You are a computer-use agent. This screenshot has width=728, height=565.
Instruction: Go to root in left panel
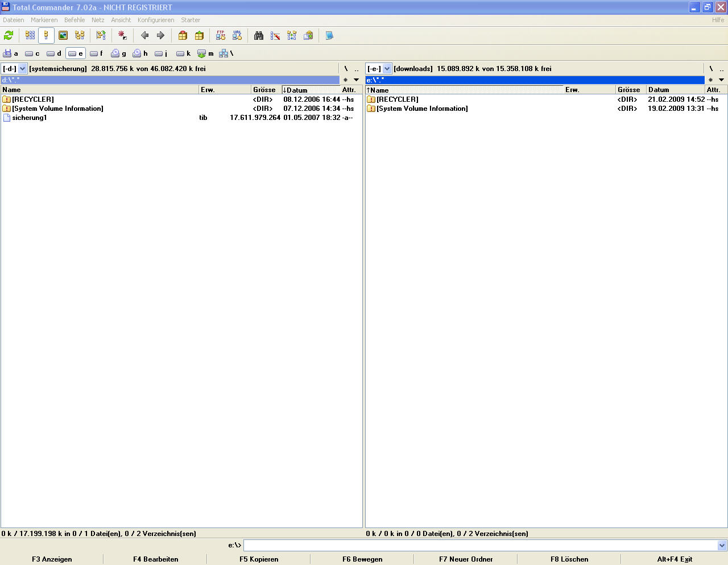[x=346, y=68]
